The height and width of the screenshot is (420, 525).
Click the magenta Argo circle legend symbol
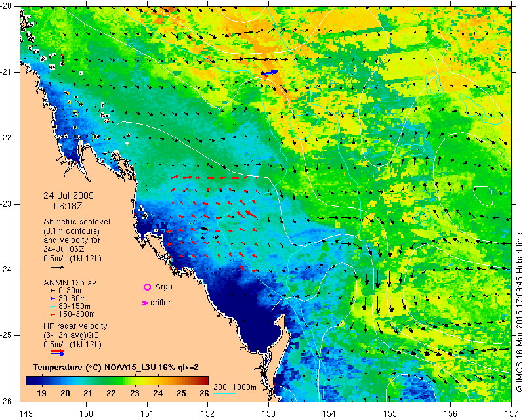tap(147, 287)
